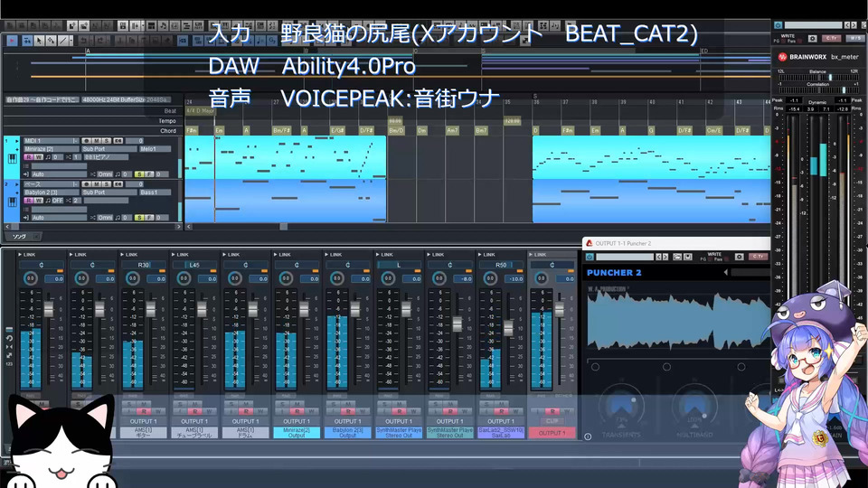Click the play button in the song editor toolbar
Screen dimensions: 868x488
(x=12, y=41)
